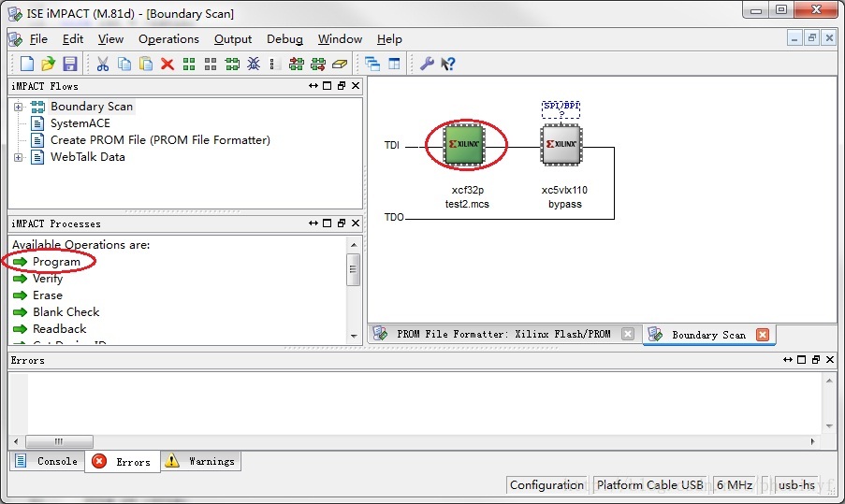The height and width of the screenshot is (504, 845).
Task: Expand the Boundary Scan tree node
Action: point(19,107)
